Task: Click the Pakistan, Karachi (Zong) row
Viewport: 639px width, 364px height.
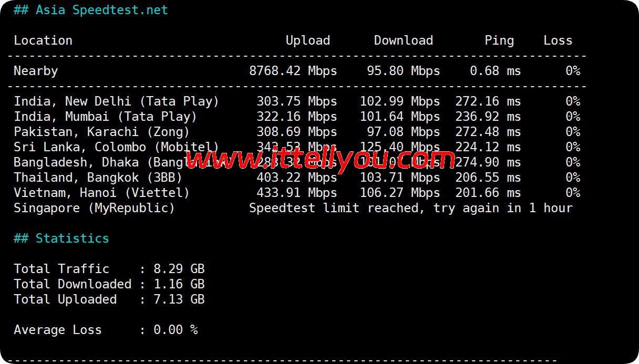Action: point(101,132)
